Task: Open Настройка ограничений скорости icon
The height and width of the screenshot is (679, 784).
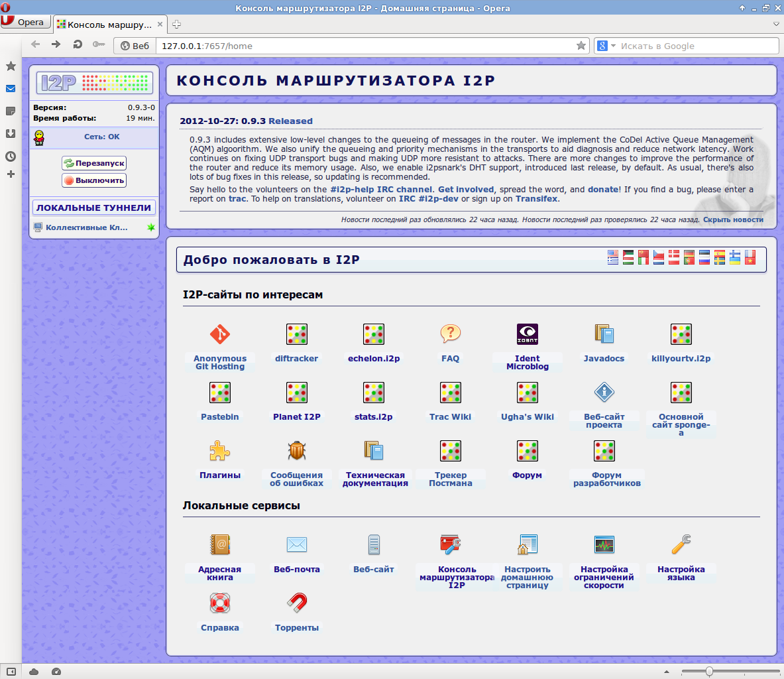Action: 604,545
